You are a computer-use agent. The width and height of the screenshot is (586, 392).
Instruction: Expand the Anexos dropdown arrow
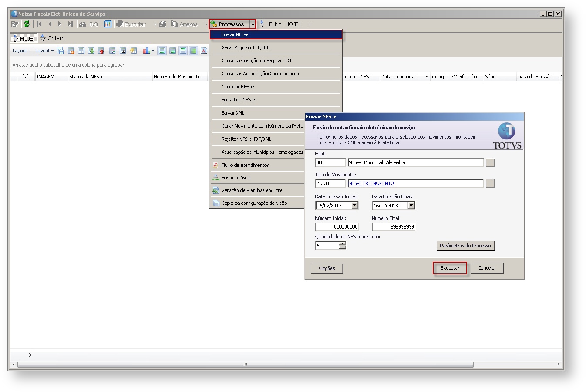click(206, 24)
